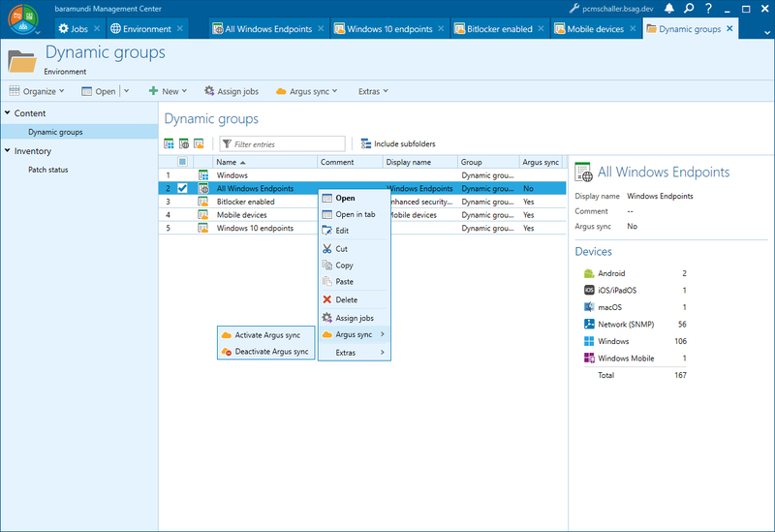Click the third view icon left of filter box
Image resolution: width=775 pixels, height=532 pixels.
(199, 143)
